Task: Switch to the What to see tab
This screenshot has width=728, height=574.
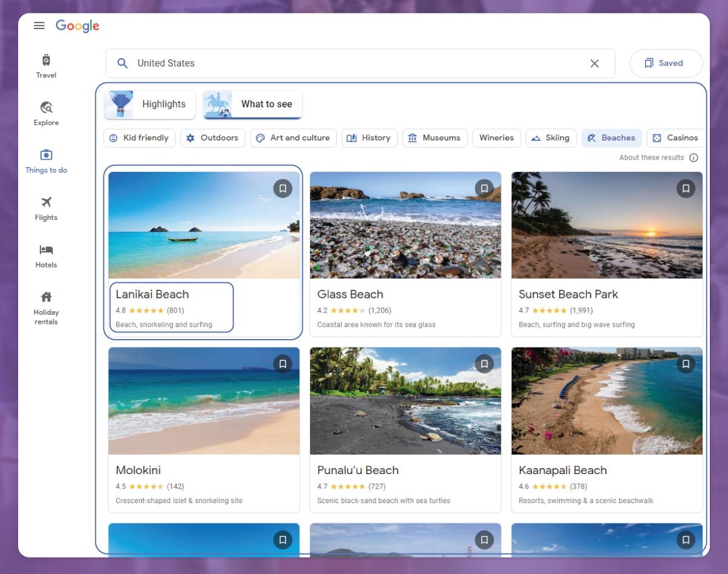Action: pyautogui.click(x=252, y=104)
